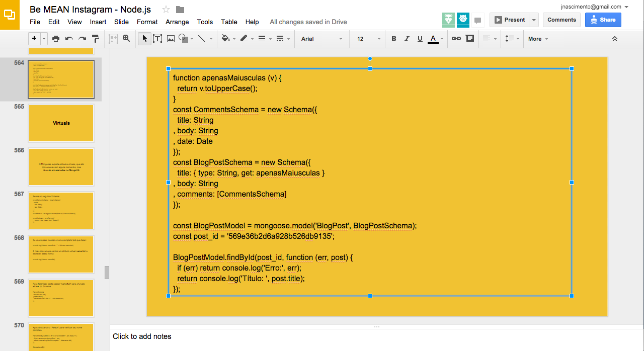Open the Format menu

(x=147, y=22)
